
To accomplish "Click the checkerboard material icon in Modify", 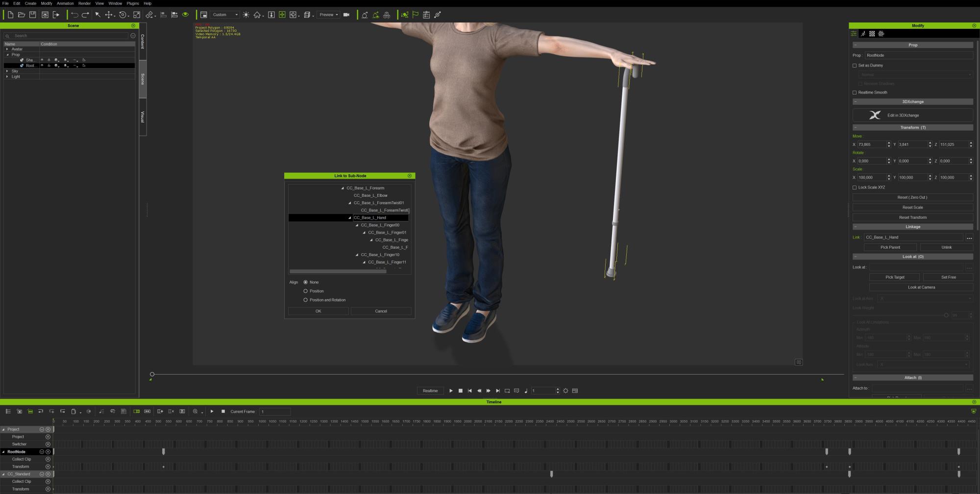I will pos(872,34).
